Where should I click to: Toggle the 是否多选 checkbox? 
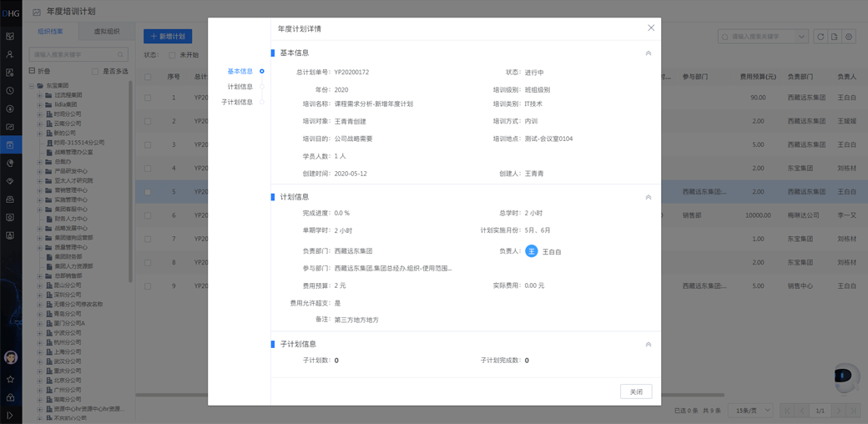pyautogui.click(x=95, y=72)
